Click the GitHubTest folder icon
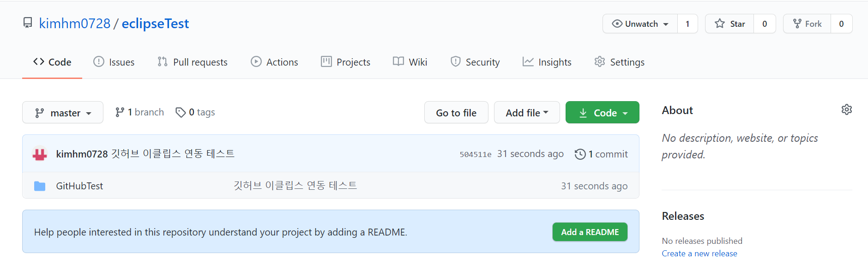Screen dimensions: 868x266 [x=40, y=186]
